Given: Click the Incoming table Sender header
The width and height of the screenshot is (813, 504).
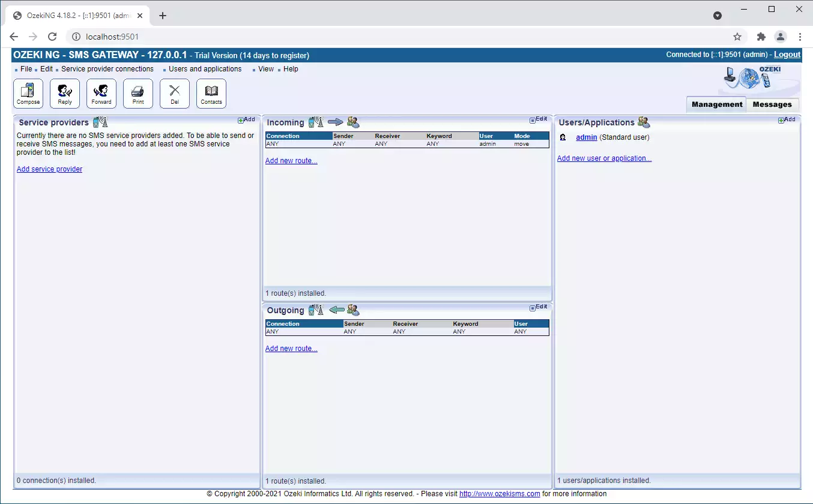Looking at the screenshot, I should (x=353, y=136).
